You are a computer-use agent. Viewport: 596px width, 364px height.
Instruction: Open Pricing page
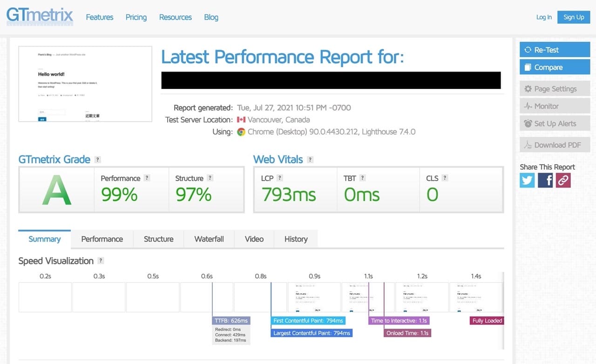point(136,17)
